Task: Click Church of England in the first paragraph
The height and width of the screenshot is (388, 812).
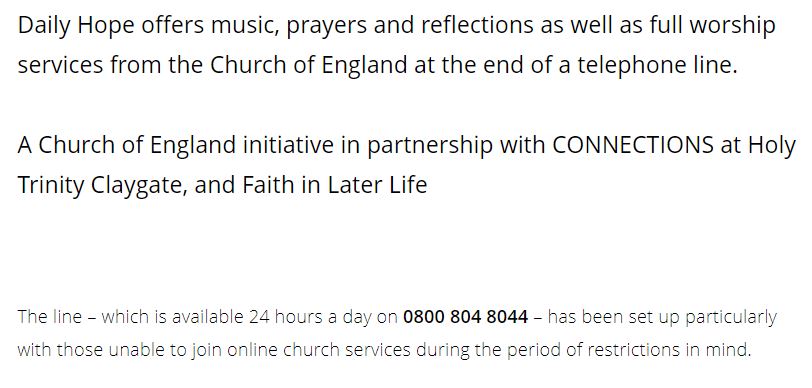Action: pyautogui.click(x=309, y=66)
